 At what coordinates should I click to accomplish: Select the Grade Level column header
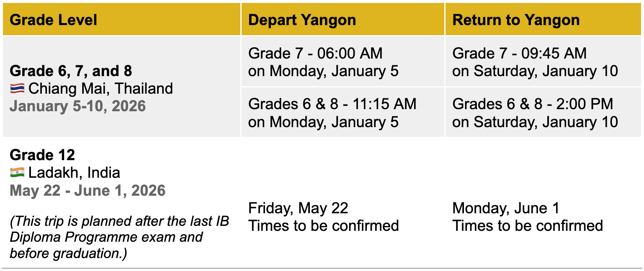53,20
